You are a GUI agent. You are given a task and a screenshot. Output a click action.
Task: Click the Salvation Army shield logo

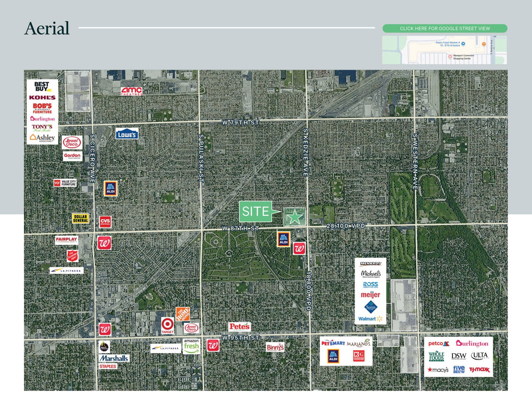(72, 256)
